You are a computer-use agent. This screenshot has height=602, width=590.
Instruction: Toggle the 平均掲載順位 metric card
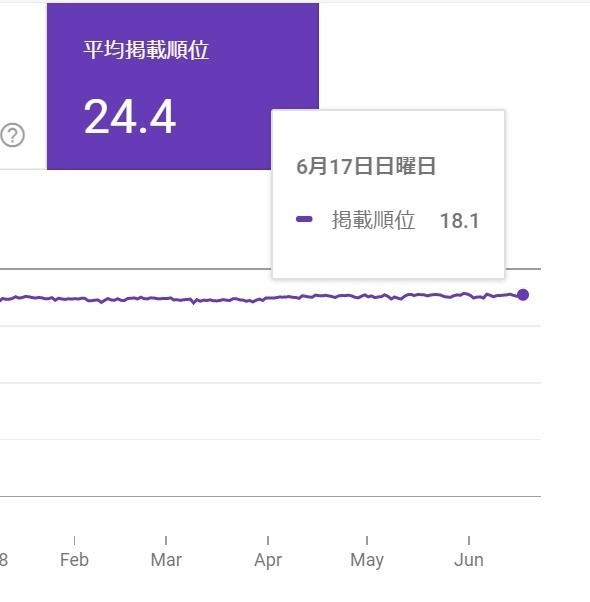[x=183, y=86]
